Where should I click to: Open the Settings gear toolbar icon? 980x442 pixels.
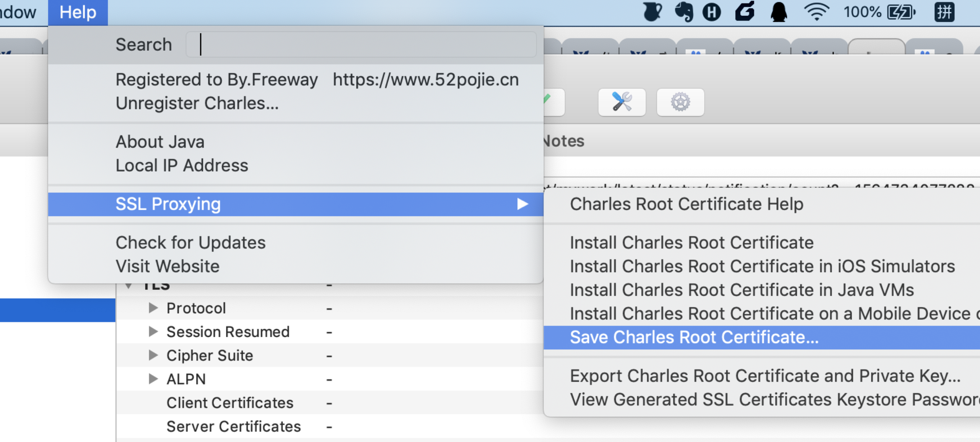(680, 102)
